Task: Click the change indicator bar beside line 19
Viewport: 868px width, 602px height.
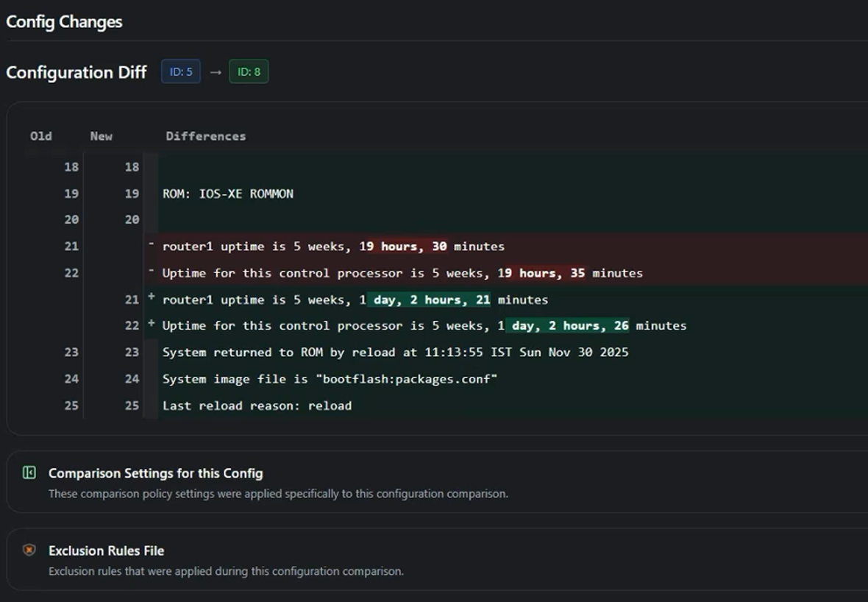Action: pos(151,194)
